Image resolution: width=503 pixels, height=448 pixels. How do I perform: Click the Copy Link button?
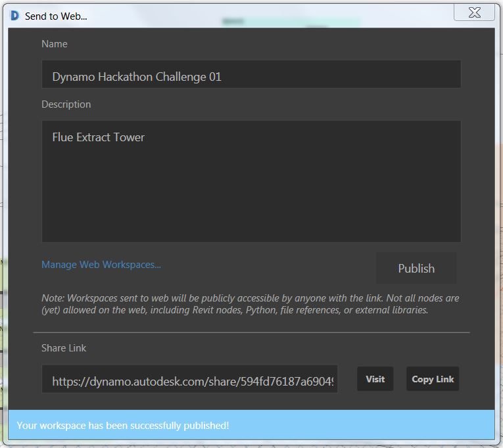pos(433,379)
